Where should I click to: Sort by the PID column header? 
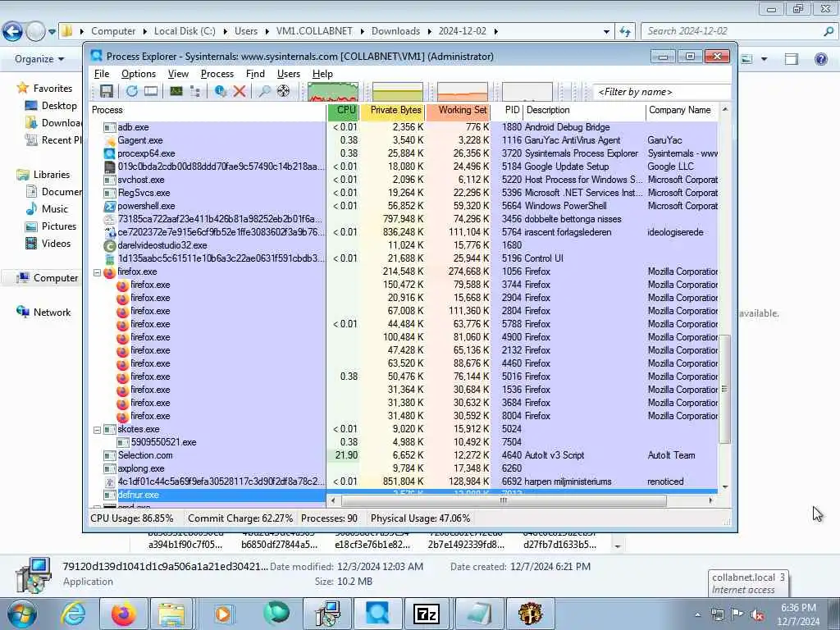coord(507,110)
